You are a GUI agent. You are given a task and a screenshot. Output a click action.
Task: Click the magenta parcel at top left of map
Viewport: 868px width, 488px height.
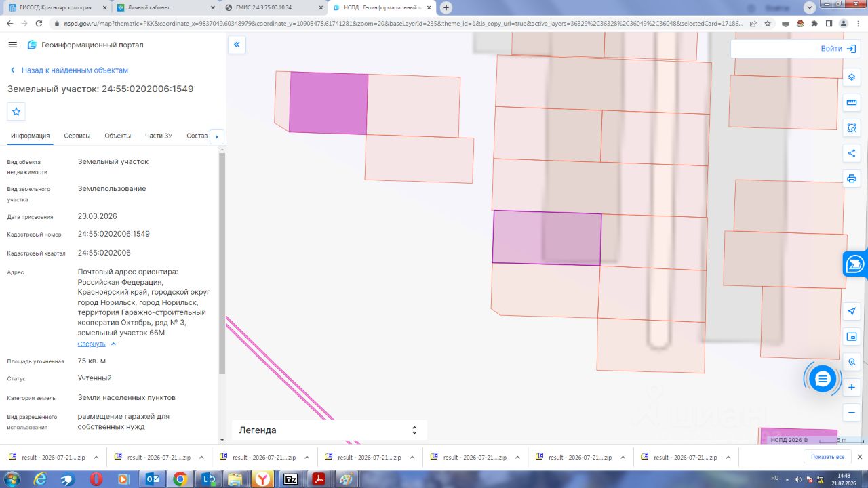pyautogui.click(x=329, y=103)
